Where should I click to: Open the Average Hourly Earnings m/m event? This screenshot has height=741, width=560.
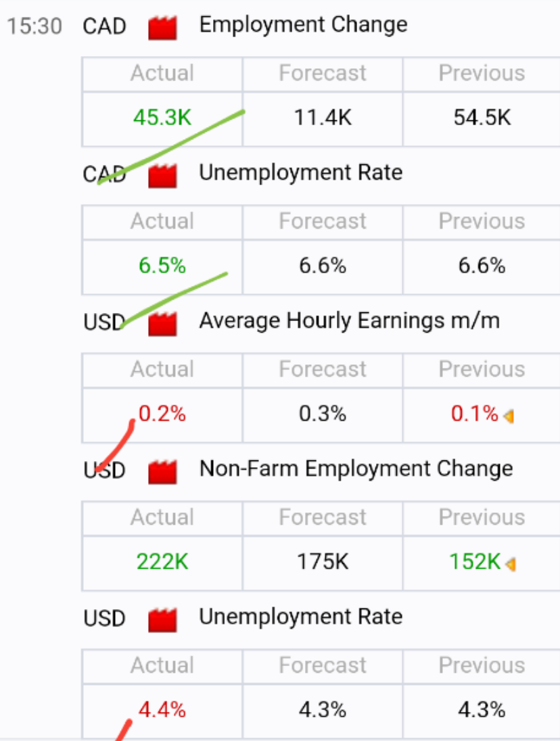coord(349,320)
